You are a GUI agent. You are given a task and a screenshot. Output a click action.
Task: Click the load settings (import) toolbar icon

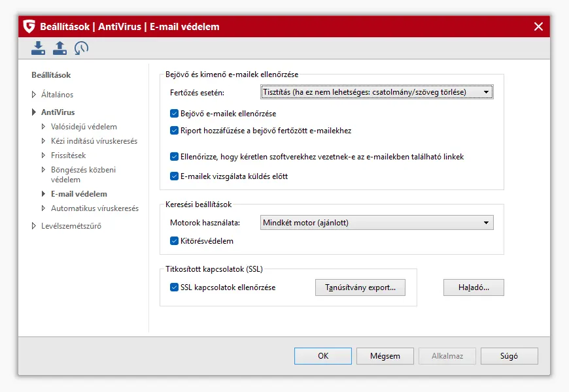point(39,48)
